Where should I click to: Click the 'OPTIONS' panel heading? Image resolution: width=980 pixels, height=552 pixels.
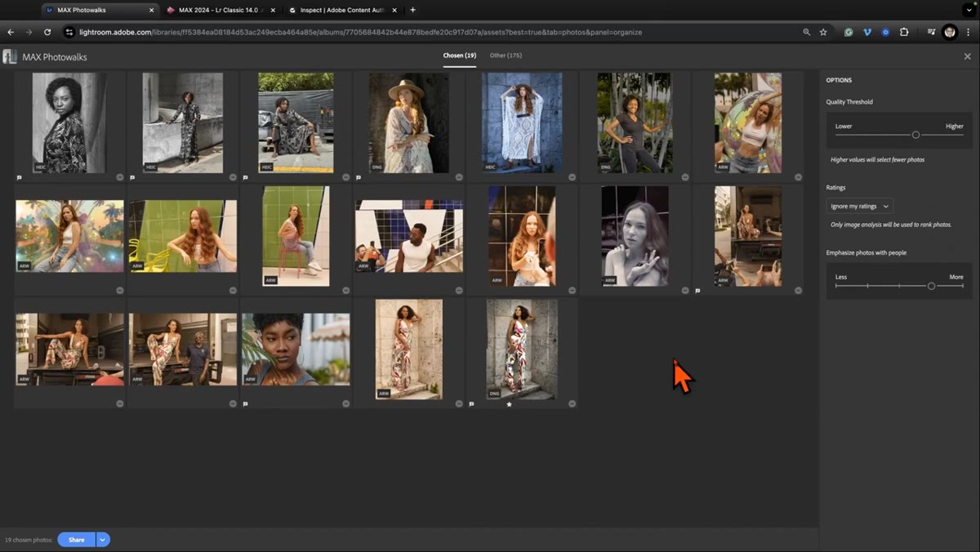click(839, 80)
